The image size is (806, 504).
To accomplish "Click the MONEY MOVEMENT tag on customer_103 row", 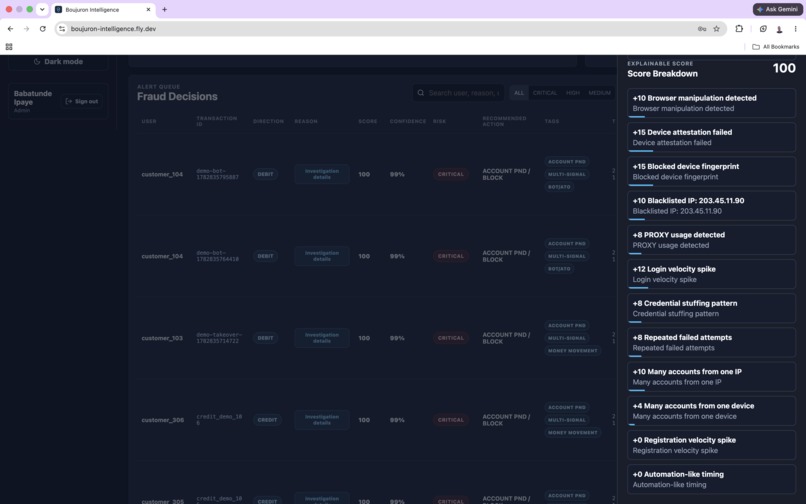I will [x=573, y=351].
